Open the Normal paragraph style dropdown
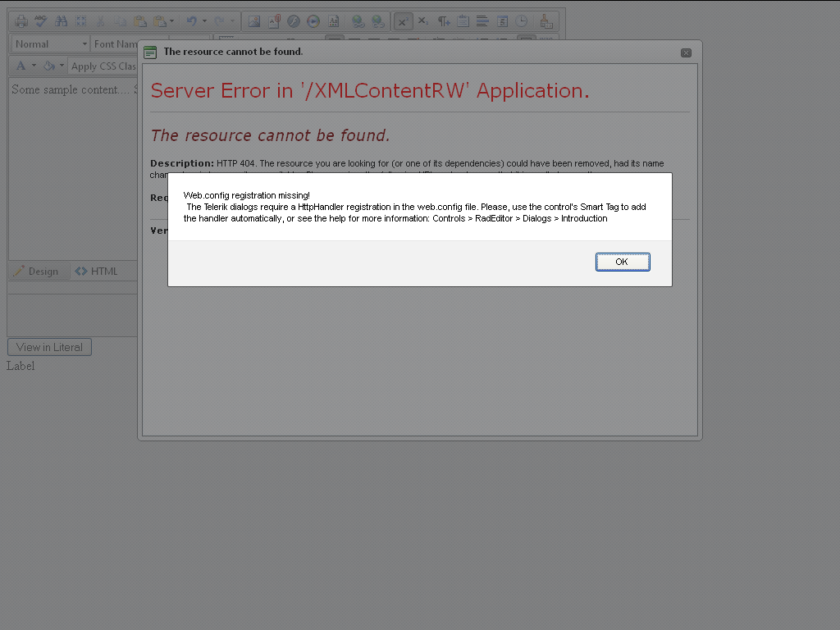Image resolution: width=840 pixels, height=630 pixels. click(x=50, y=44)
